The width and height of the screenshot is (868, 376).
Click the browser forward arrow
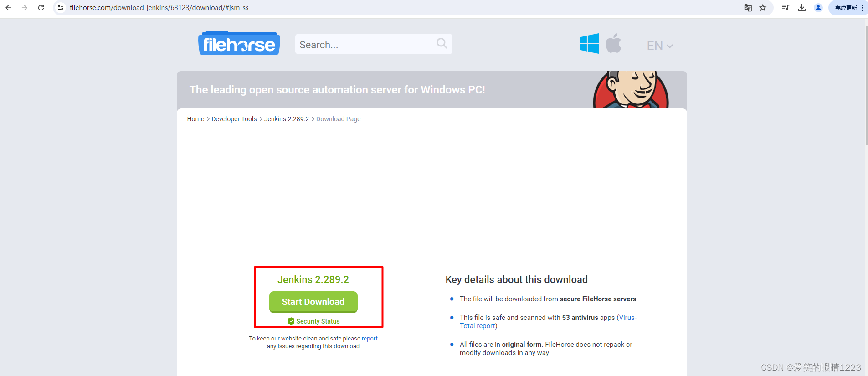[25, 8]
